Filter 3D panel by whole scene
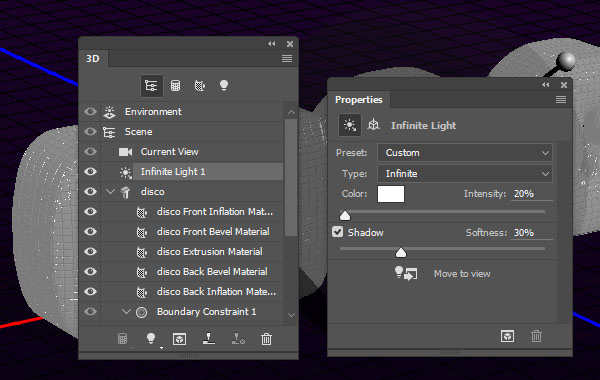 pos(151,85)
